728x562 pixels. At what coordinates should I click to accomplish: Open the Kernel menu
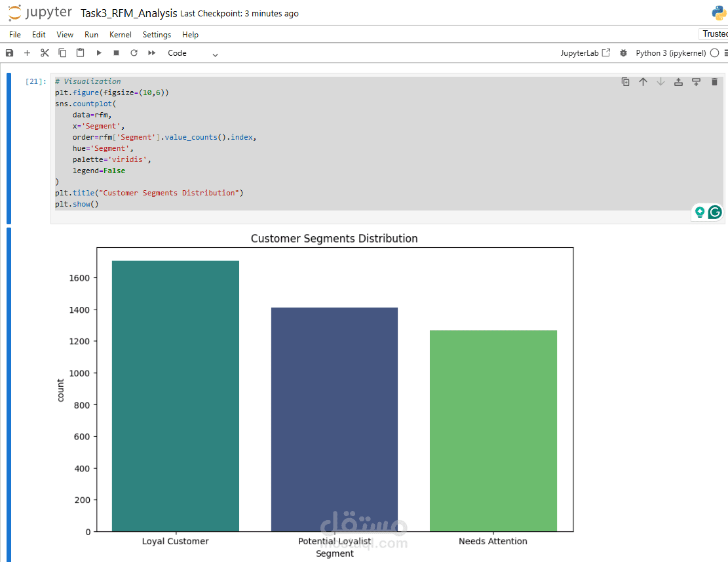(121, 35)
